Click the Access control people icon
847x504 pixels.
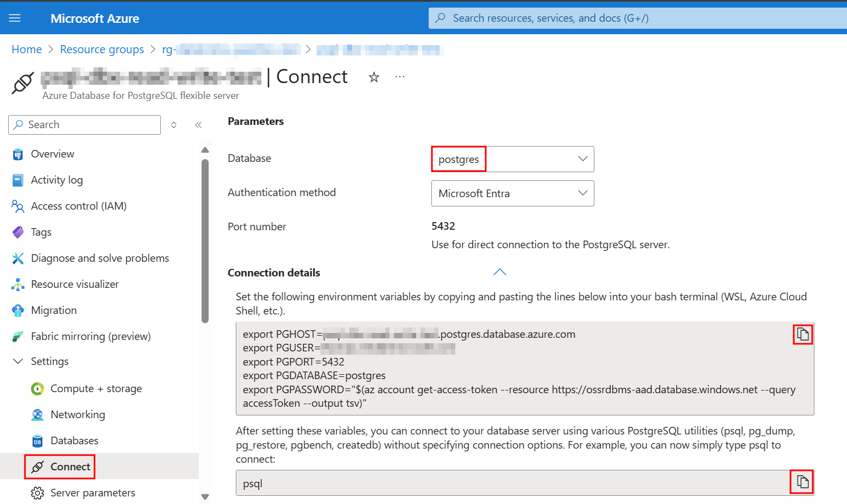click(x=18, y=206)
